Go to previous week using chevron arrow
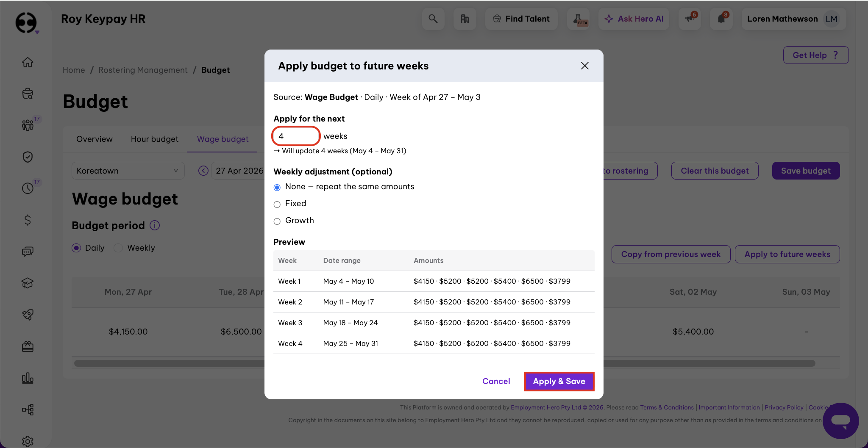 [203, 171]
